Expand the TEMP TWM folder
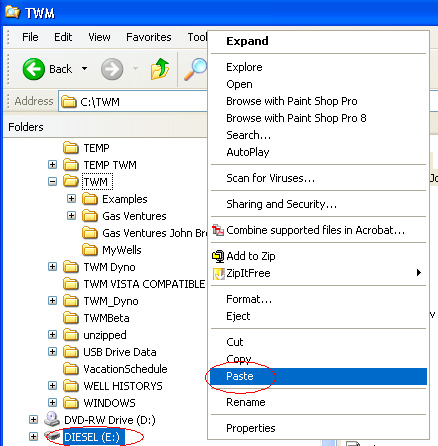The image size is (438, 446). tap(52, 164)
